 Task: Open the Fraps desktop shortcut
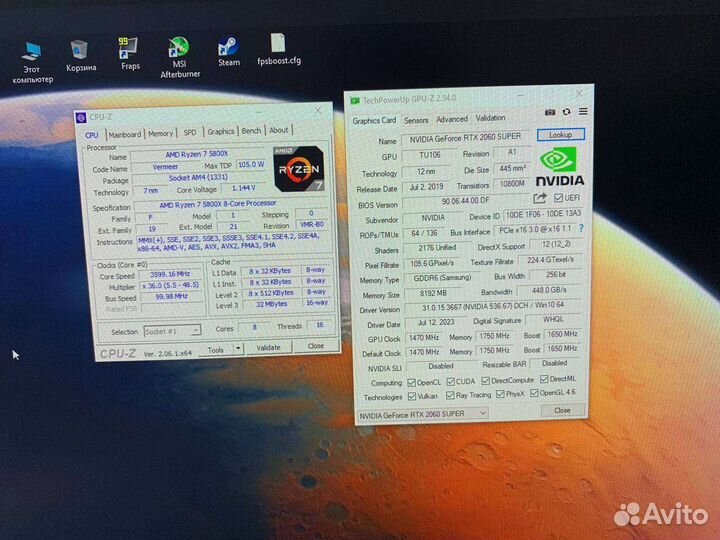[x=130, y=49]
